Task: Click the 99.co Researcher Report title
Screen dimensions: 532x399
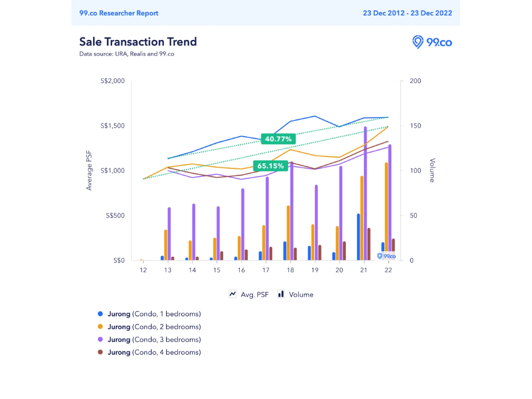Action: click(x=119, y=13)
